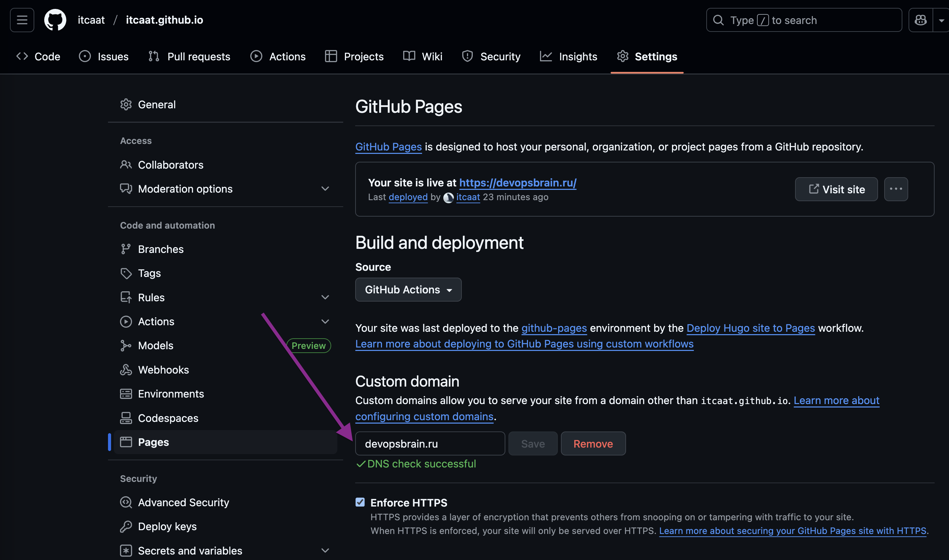
Task: Open Environments settings
Action: click(x=225, y=394)
